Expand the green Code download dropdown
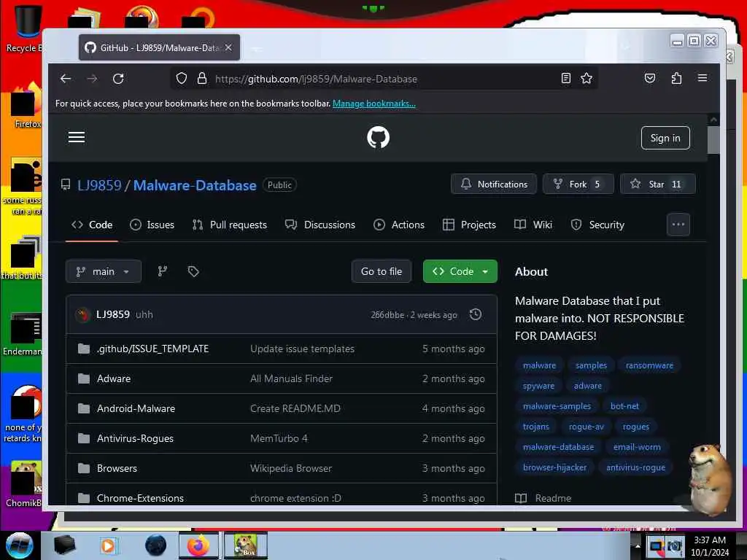Viewport: 747px width, 560px height. 460,271
